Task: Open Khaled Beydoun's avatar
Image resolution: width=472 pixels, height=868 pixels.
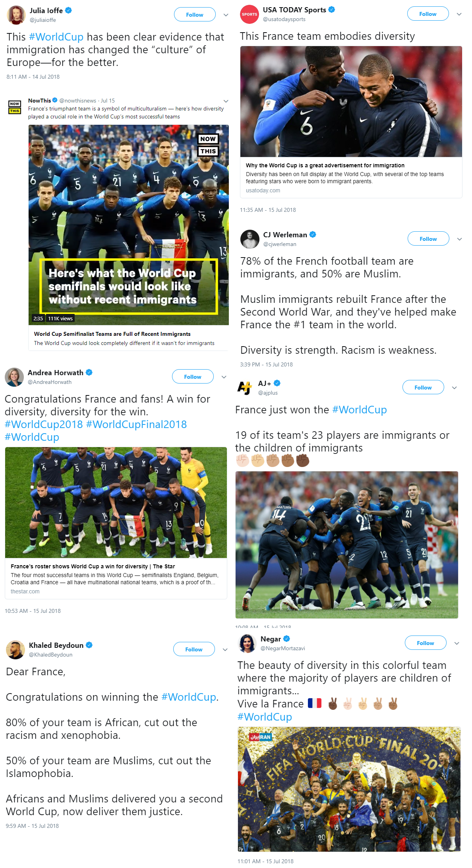Action: [15, 650]
